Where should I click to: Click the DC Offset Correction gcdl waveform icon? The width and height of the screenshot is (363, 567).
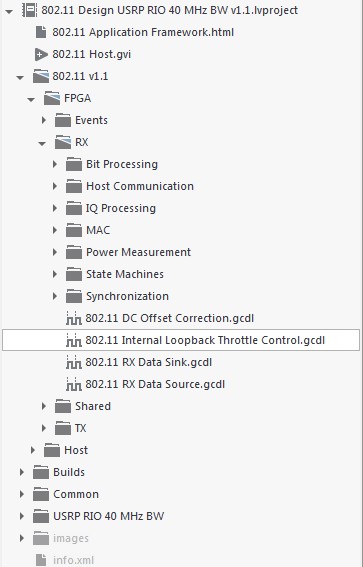[74, 319]
